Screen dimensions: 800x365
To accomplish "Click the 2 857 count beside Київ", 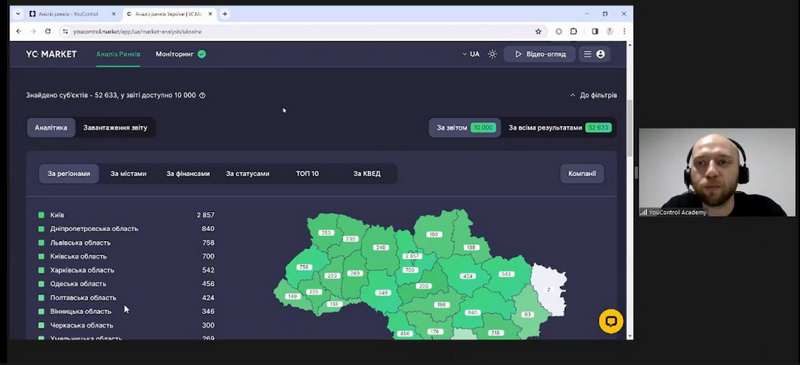I will pos(206,215).
